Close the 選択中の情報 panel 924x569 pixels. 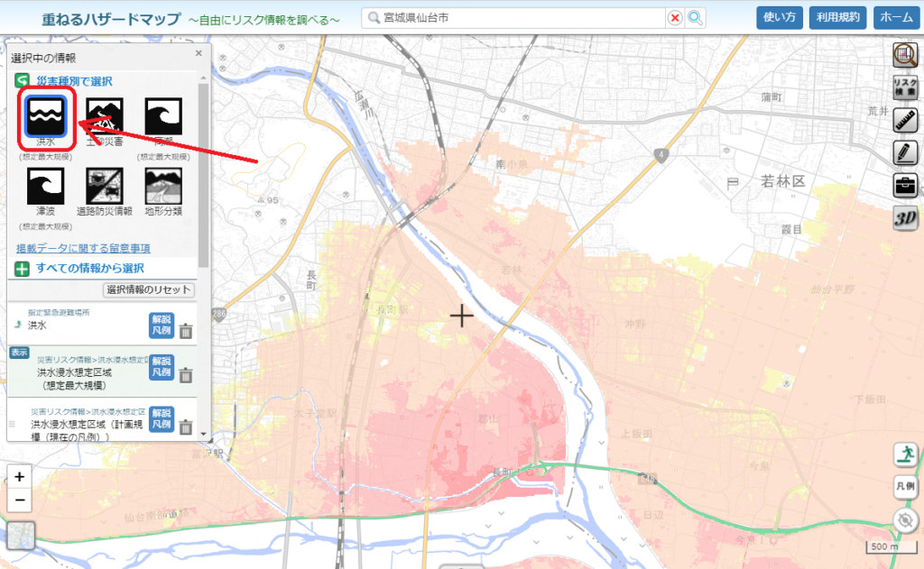[199, 53]
